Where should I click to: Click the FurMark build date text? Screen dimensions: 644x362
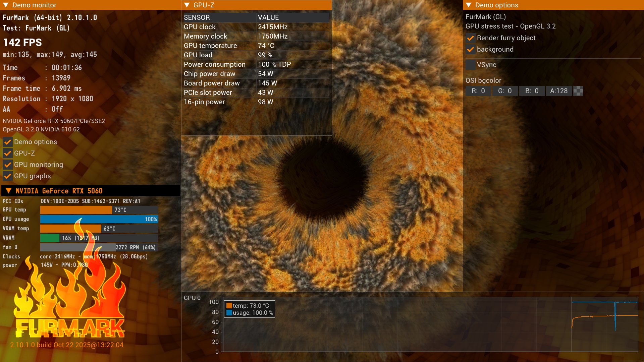(x=67, y=345)
